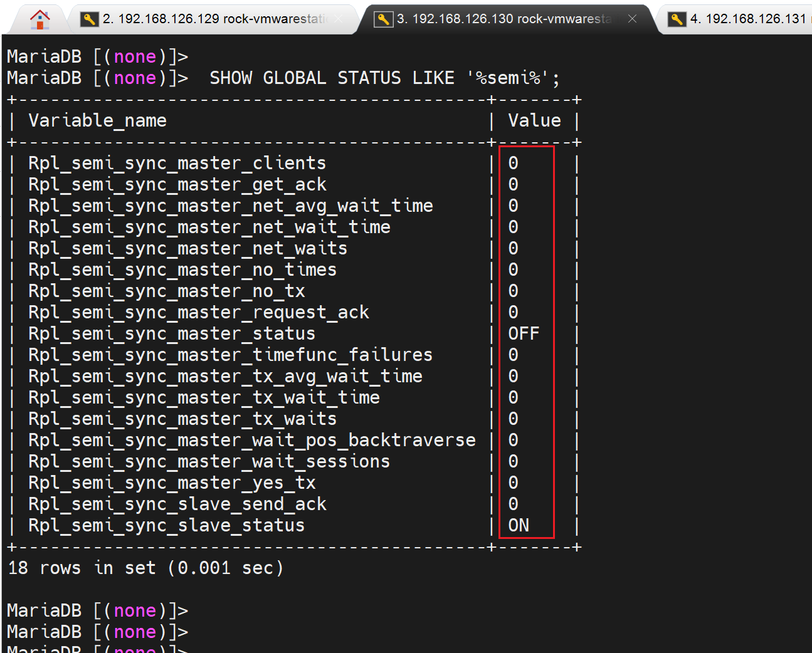Image resolution: width=812 pixels, height=653 pixels.
Task: Click the first MariaDB [(none)]> prompt line
Action: [97, 57]
